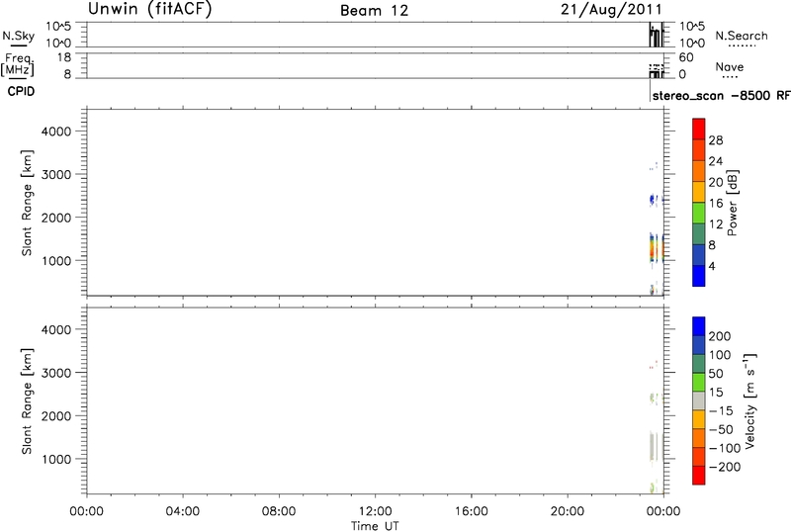Click the "4000" tick on the power panel
Image resolution: width=791 pixels, height=532 pixels.
(55, 132)
